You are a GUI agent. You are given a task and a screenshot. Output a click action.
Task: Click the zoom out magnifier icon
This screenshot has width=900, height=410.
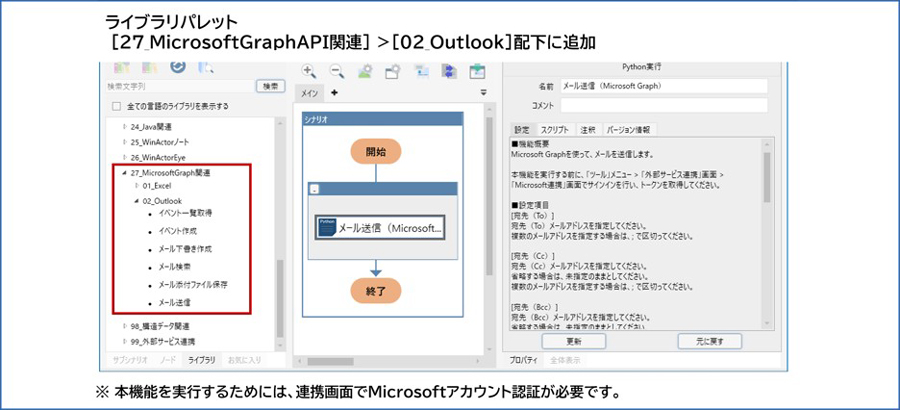(x=337, y=71)
